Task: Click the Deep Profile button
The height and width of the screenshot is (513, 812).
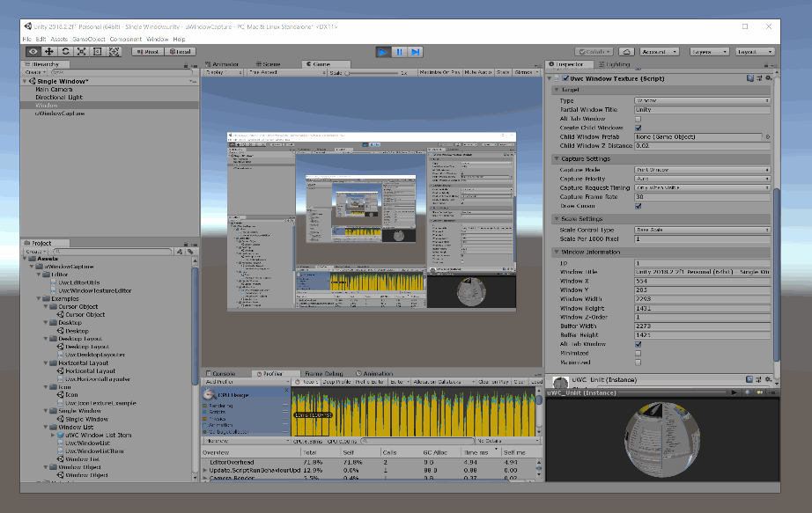Action: point(336,382)
